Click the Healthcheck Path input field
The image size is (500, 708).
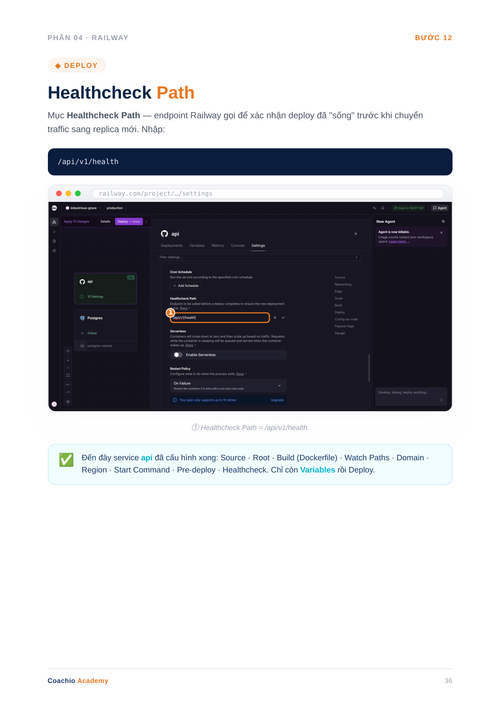[220, 317]
